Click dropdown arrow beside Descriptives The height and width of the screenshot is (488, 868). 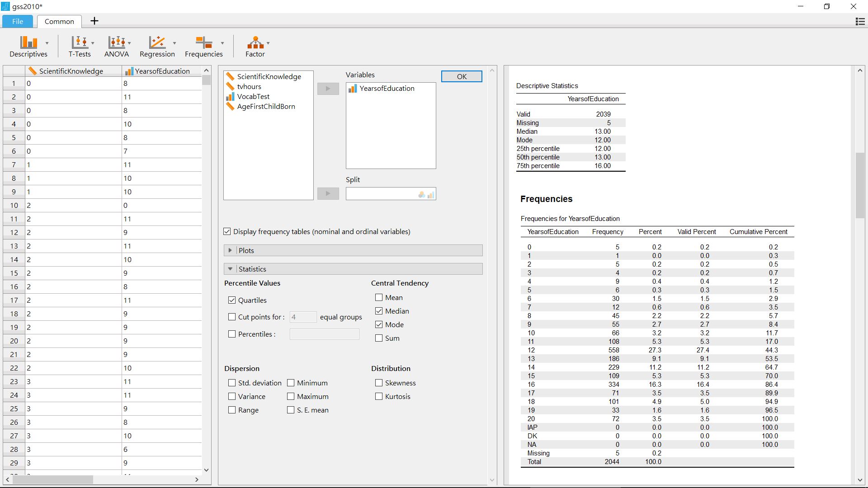[x=47, y=43]
